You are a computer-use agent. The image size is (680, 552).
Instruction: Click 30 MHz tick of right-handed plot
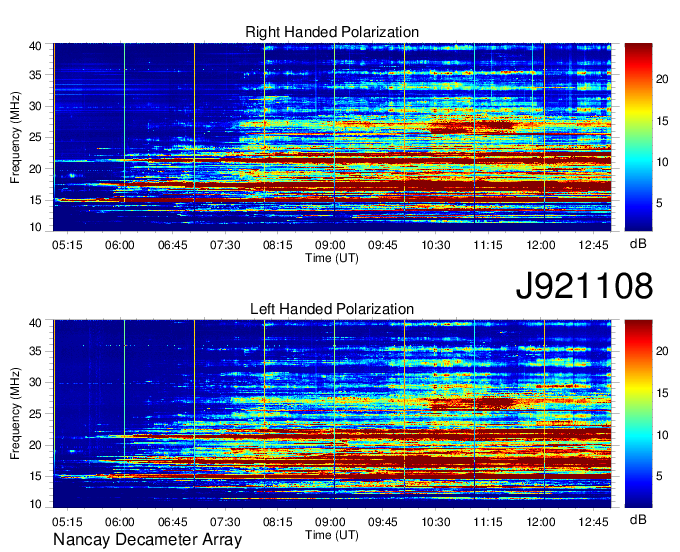pos(35,106)
